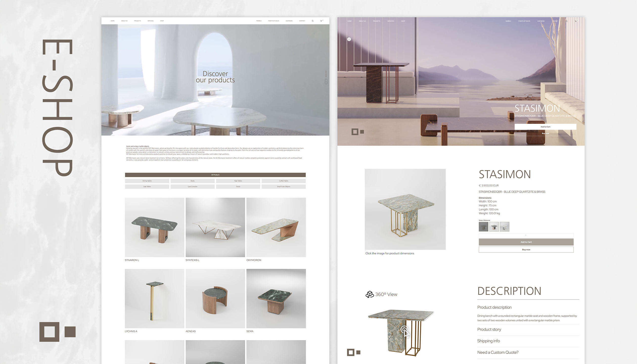Image resolution: width=637 pixels, height=364 pixels.
Task: Click the 360° View cube icon
Action: click(x=370, y=294)
